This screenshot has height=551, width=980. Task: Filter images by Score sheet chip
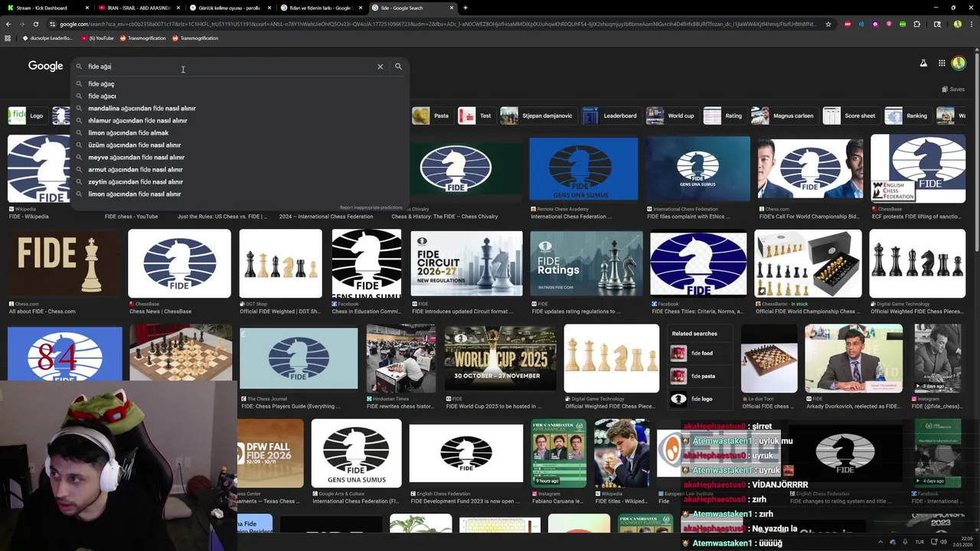tap(850, 116)
